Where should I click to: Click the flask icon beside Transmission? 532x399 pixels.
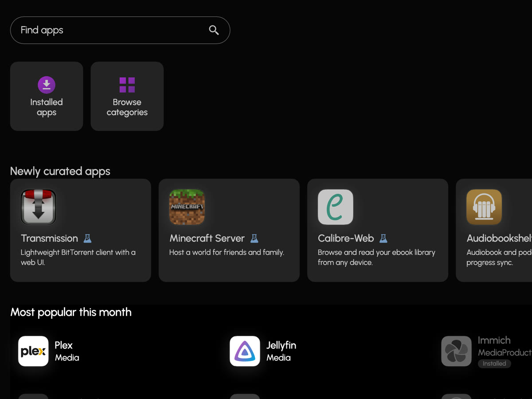point(88,238)
